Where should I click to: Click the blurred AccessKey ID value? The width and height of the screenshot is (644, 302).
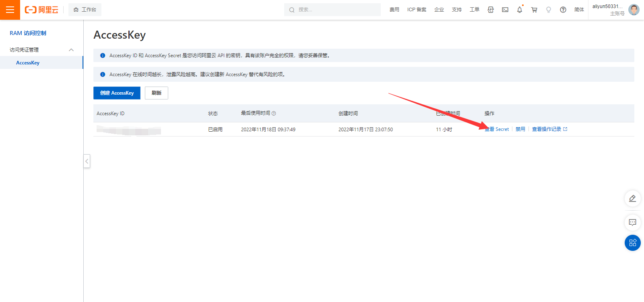tap(129, 130)
